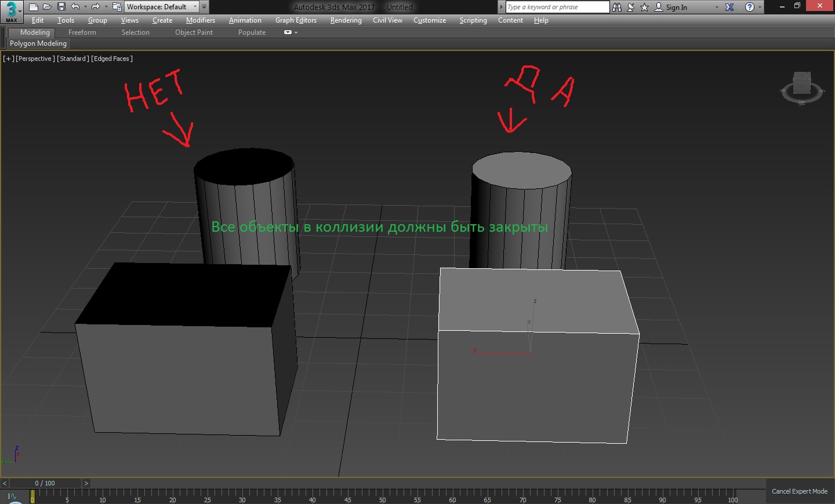This screenshot has width=835, height=504.
Task: Expand the Undo history dropdown arrow
Action: [85, 7]
